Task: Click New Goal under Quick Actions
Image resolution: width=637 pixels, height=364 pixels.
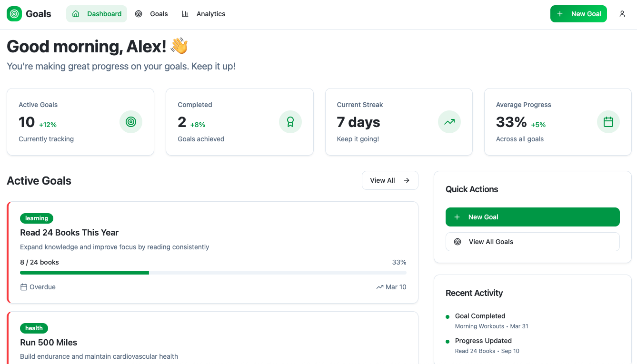Action: [x=532, y=216]
